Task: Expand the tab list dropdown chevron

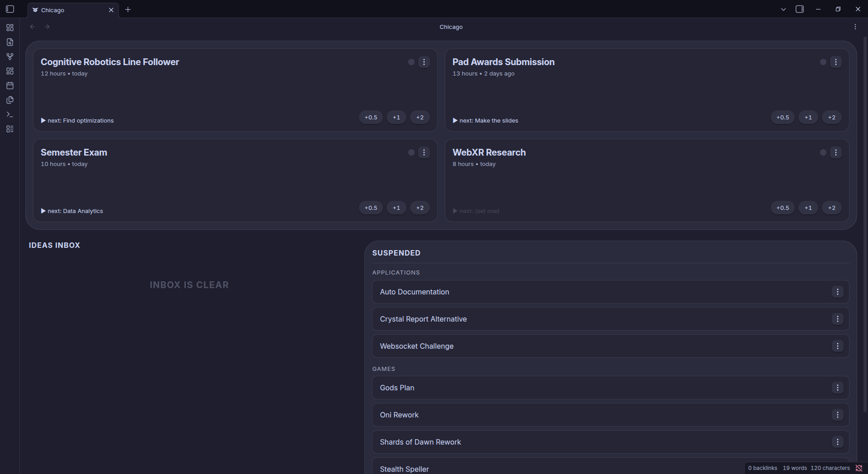Action: (783, 9)
